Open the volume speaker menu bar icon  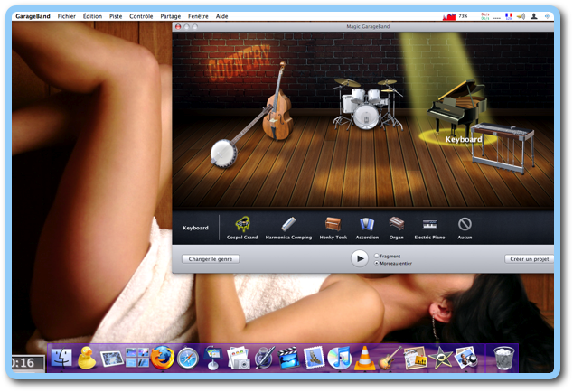(x=521, y=16)
